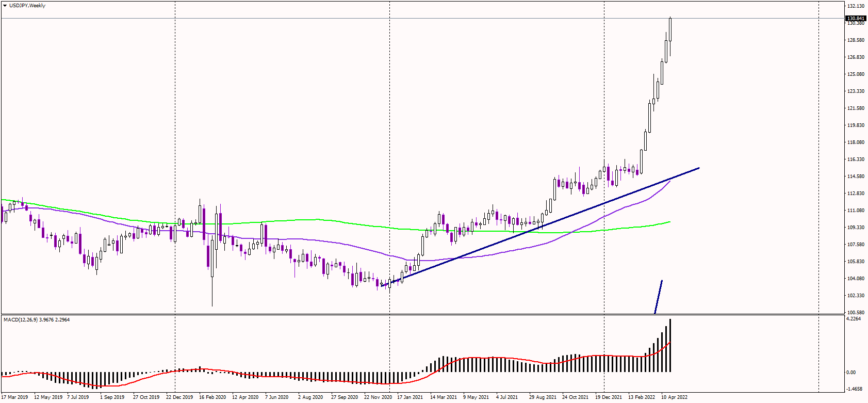The image size is (868, 403).
Task: Click the 107.580 price axis label
Action: click(856, 245)
